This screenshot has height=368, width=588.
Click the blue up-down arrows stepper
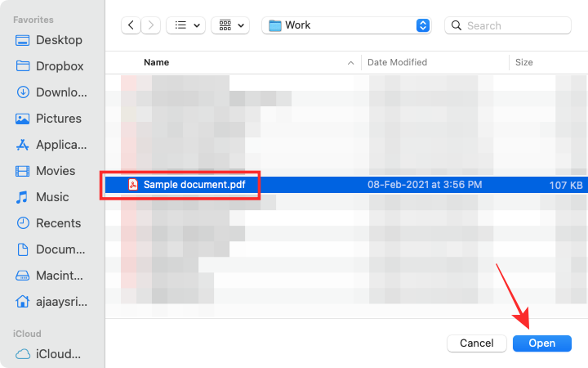(x=423, y=25)
